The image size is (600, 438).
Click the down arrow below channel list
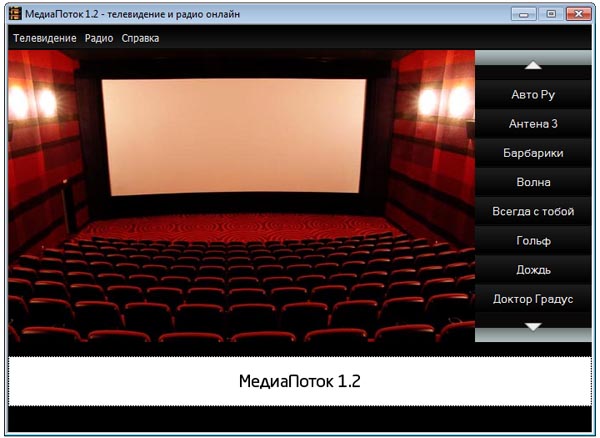[533, 327]
